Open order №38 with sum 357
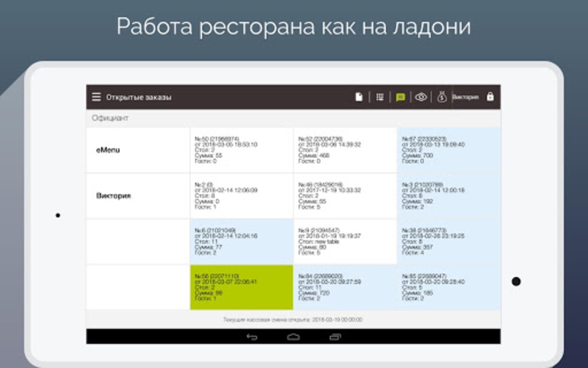 (x=449, y=242)
